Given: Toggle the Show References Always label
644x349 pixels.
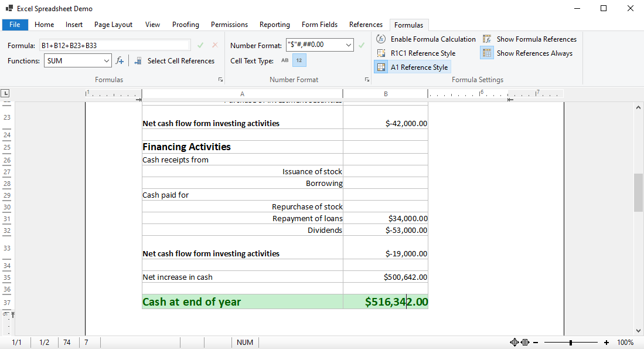Looking at the screenshot, I should 535,53.
